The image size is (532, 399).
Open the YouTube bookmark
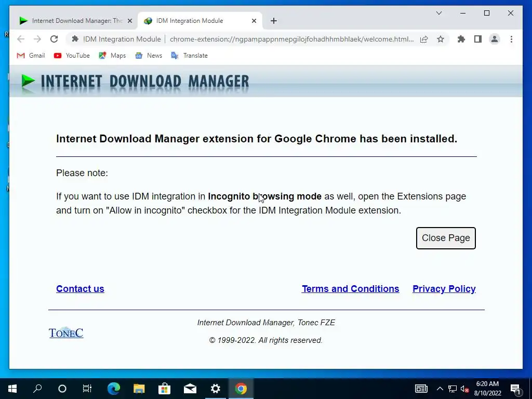[72, 55]
